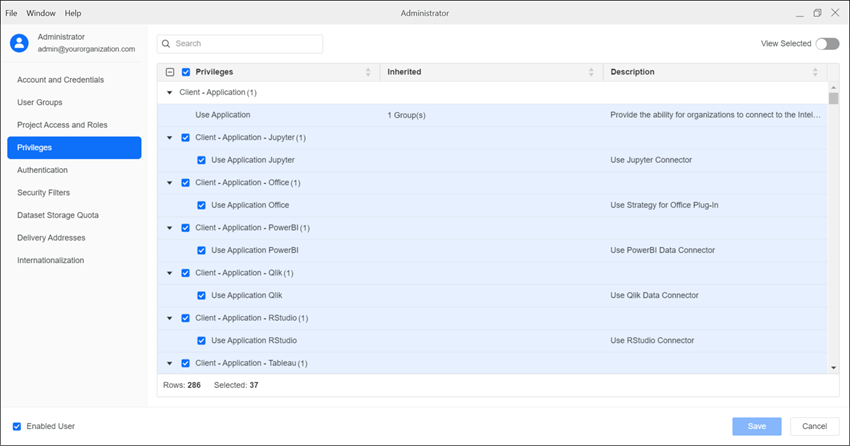Toggle the Enabled User checkbox
Screen dimensions: 850x446
17,426
